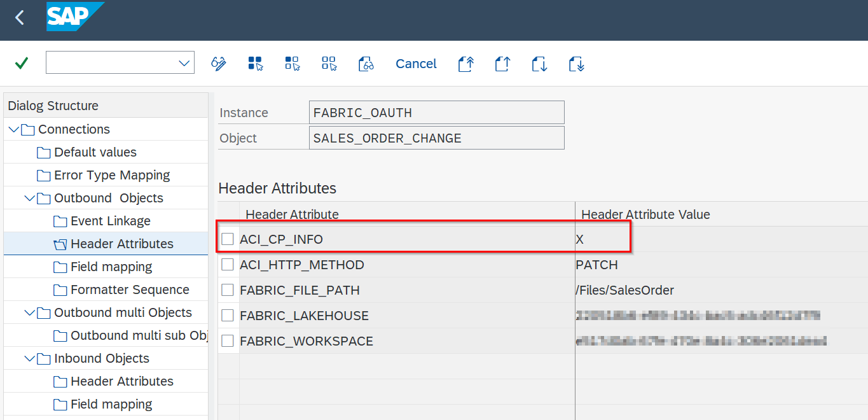Viewport: 868px width, 420px height.
Task: Jump to last page icon
Action: [x=576, y=63]
